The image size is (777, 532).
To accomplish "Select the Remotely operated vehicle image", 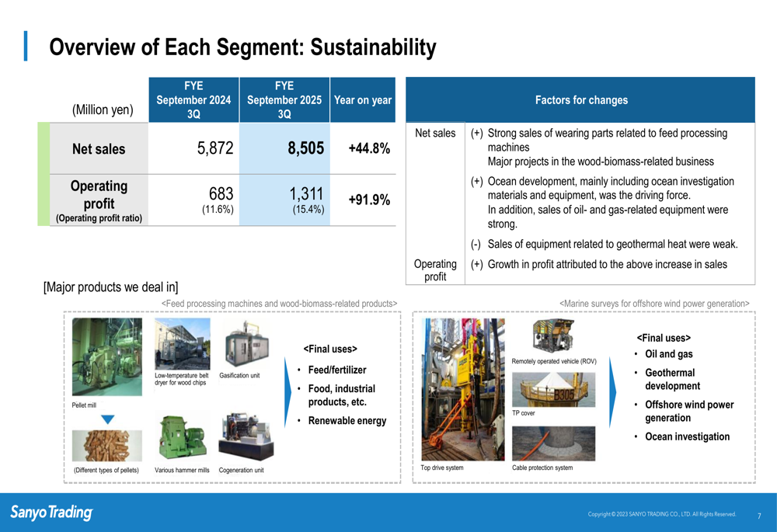I will pyautogui.click(x=553, y=336).
